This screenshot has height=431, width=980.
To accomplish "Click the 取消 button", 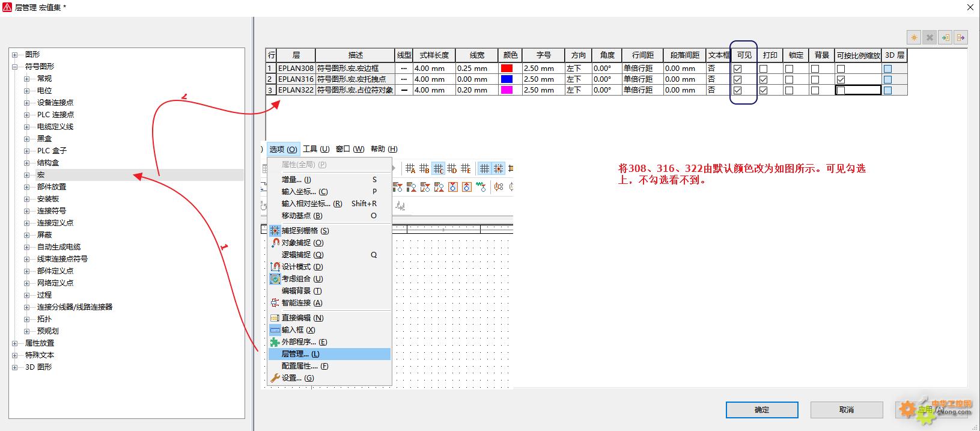I will 847,410.
